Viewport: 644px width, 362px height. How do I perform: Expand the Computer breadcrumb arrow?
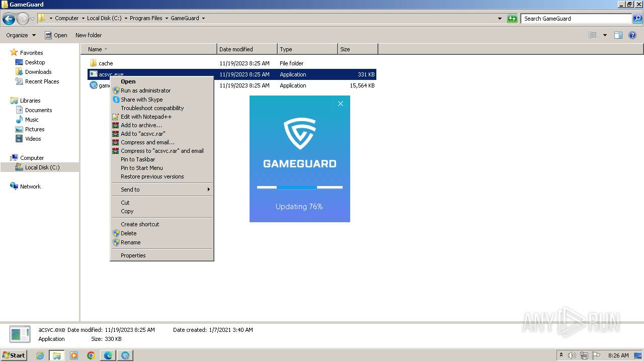point(83,19)
